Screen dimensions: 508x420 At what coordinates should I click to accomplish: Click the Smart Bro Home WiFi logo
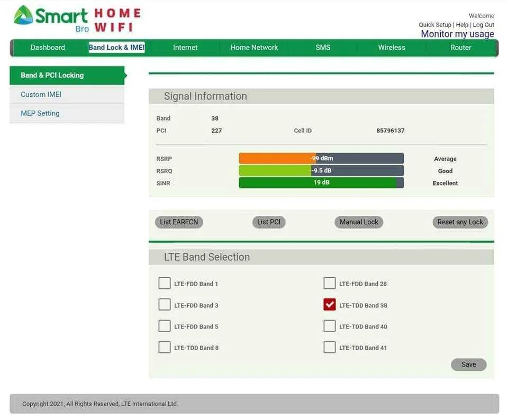click(x=77, y=19)
